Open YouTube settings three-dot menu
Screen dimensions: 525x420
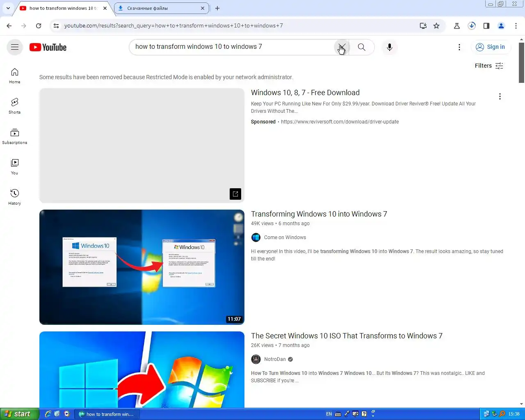pos(459,47)
